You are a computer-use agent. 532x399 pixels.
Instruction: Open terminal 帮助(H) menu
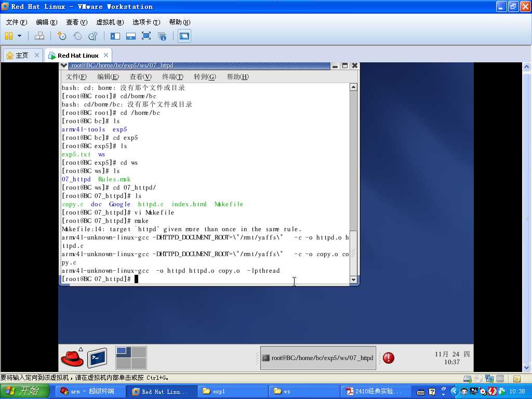tap(237, 77)
